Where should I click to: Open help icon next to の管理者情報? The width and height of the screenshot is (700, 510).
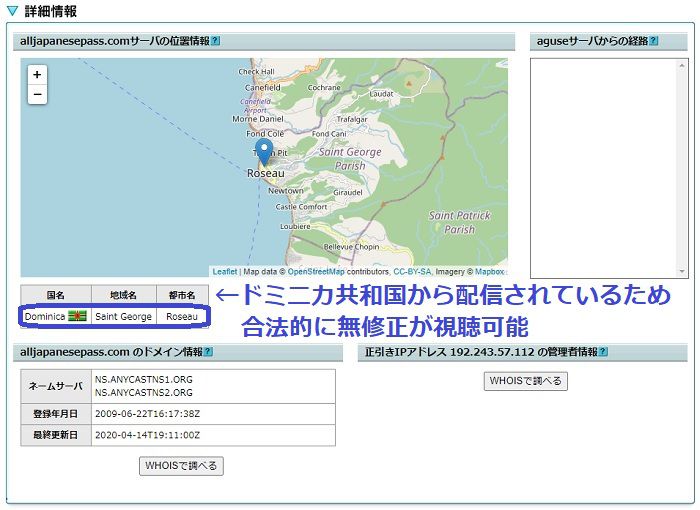(603, 352)
